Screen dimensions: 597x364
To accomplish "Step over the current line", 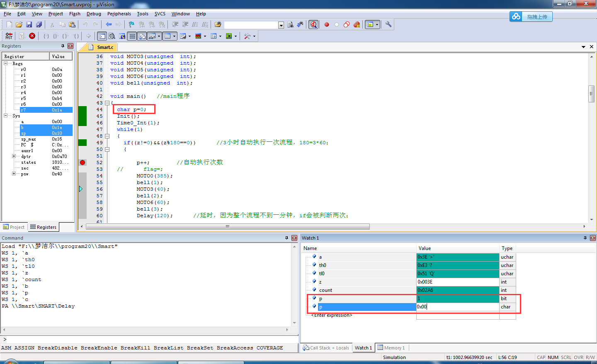I will (x=56, y=36).
